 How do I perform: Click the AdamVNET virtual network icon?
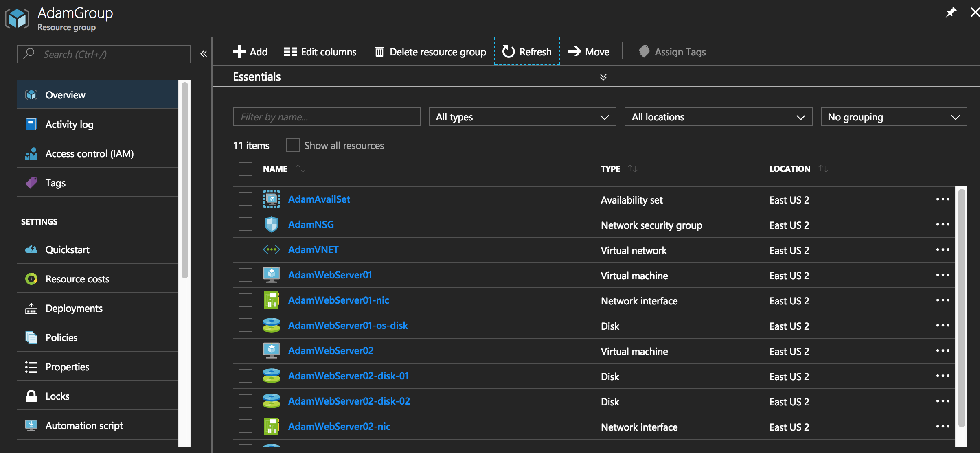(271, 249)
